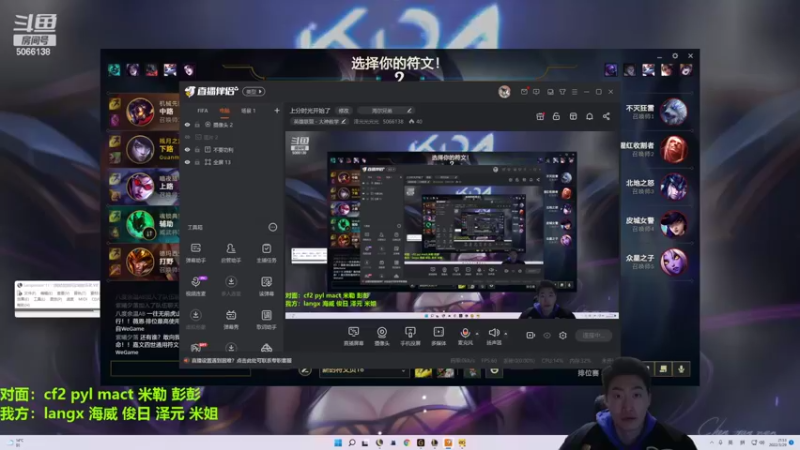Switch to the FIFA scene tab
This screenshot has width=800, height=450.
tap(203, 110)
